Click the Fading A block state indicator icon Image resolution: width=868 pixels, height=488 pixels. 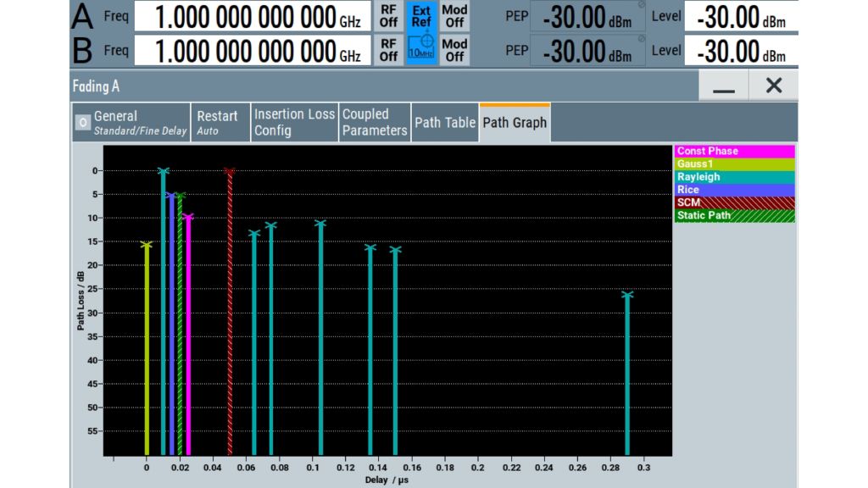(83, 122)
